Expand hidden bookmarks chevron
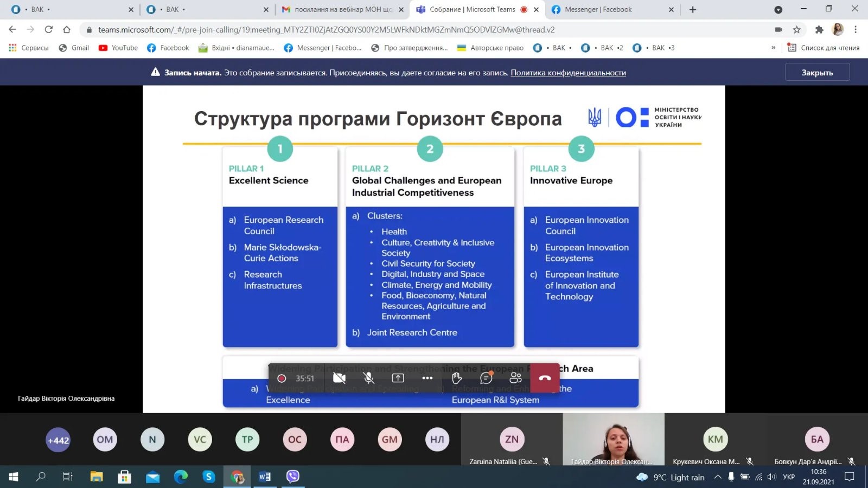Screen dimensions: 868x488 [773, 48]
